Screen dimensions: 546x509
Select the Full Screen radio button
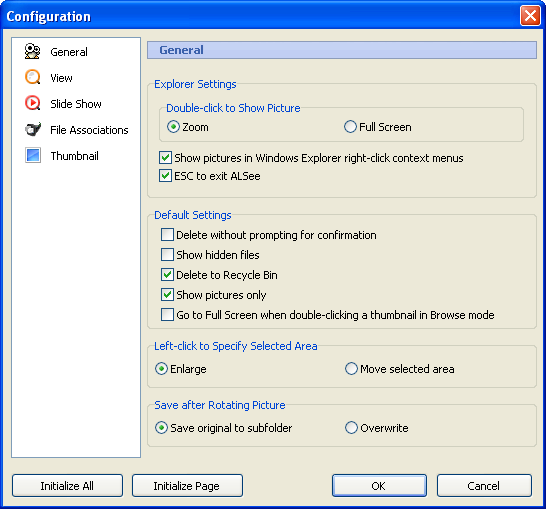pyautogui.click(x=350, y=127)
